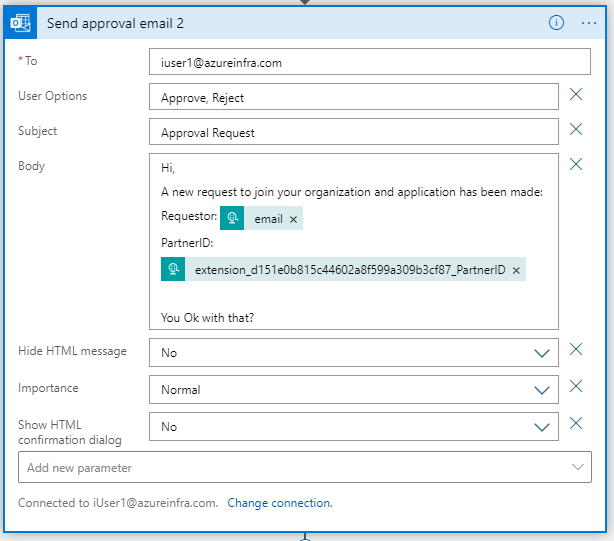
Task: Expand the Hide HTML message dropdown
Action: point(542,353)
